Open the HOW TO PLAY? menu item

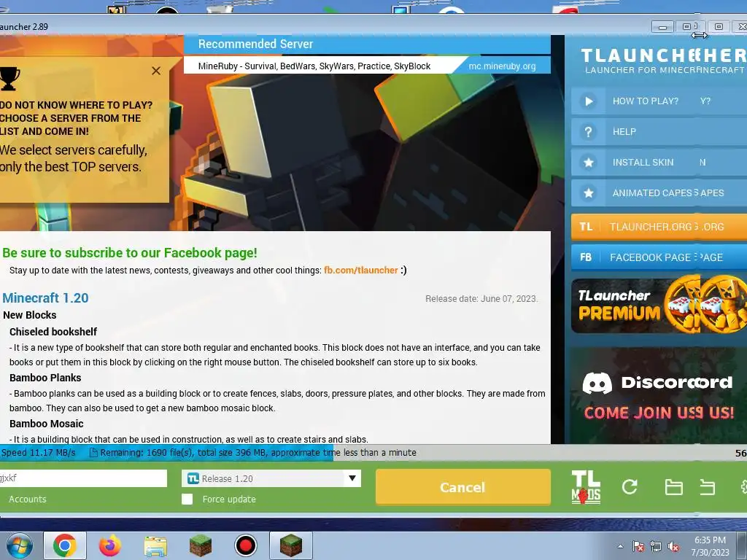point(659,101)
